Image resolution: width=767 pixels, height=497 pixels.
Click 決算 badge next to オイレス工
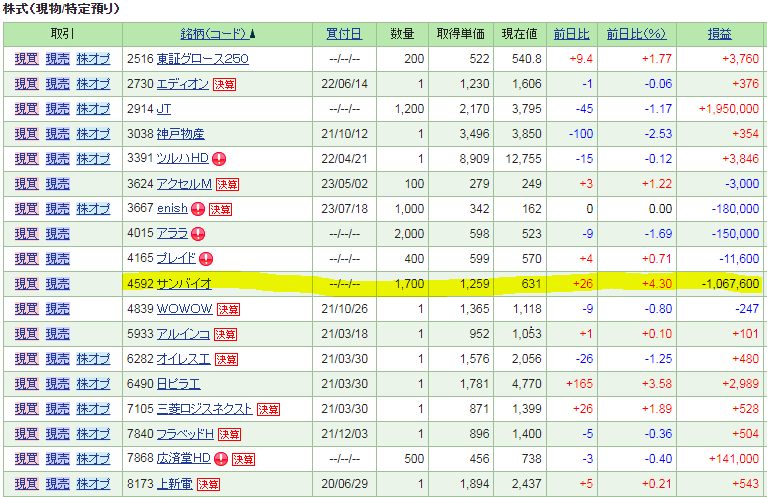tap(226, 360)
